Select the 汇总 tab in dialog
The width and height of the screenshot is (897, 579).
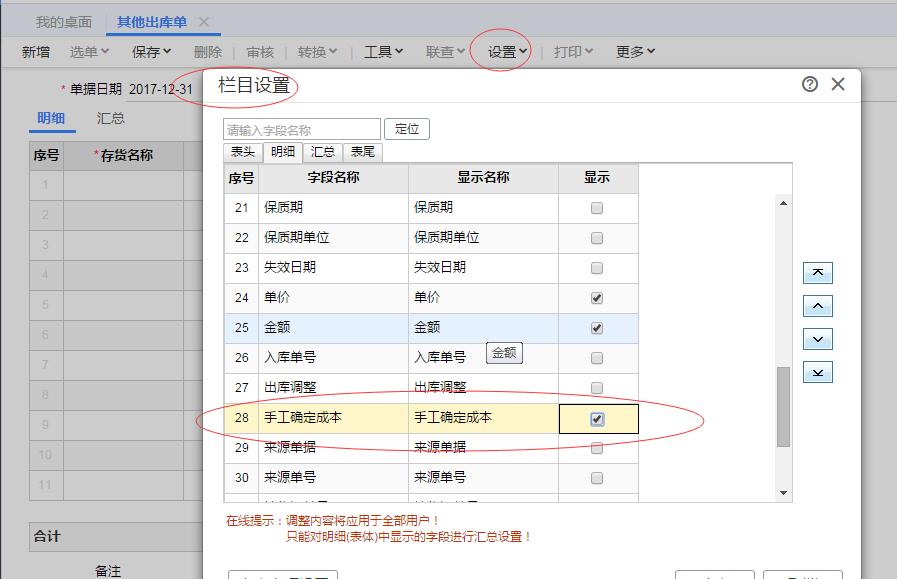(323, 152)
